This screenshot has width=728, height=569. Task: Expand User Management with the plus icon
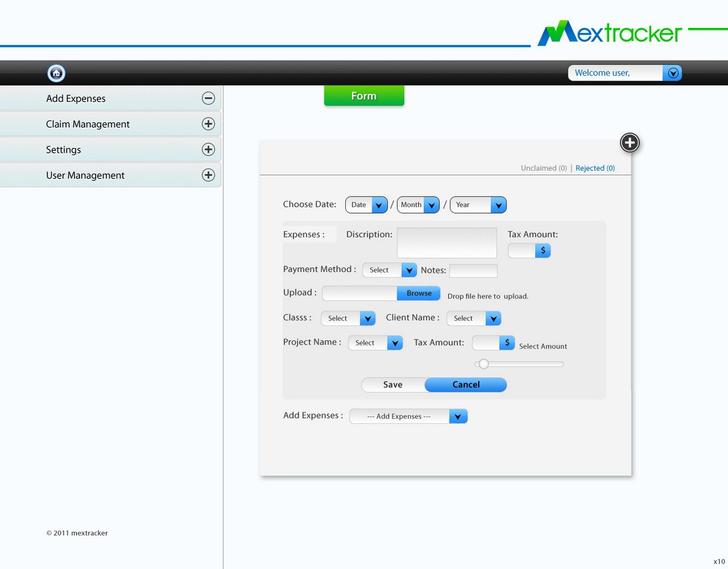[x=208, y=175]
